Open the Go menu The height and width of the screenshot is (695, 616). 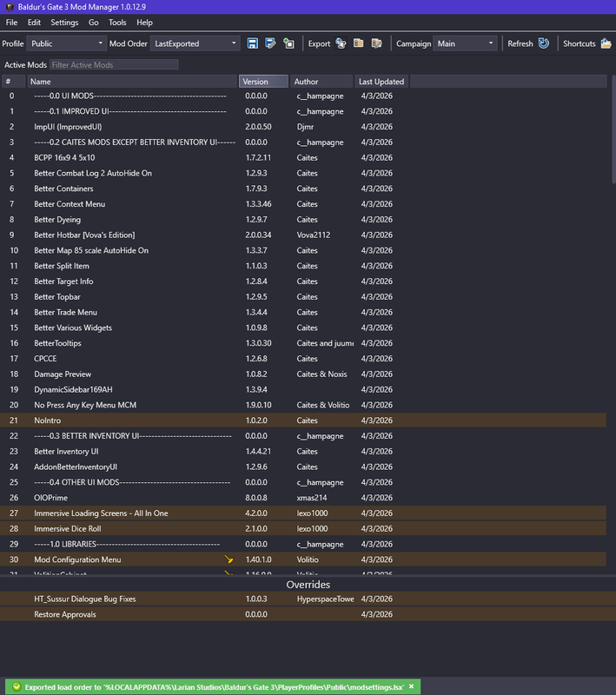tap(94, 23)
